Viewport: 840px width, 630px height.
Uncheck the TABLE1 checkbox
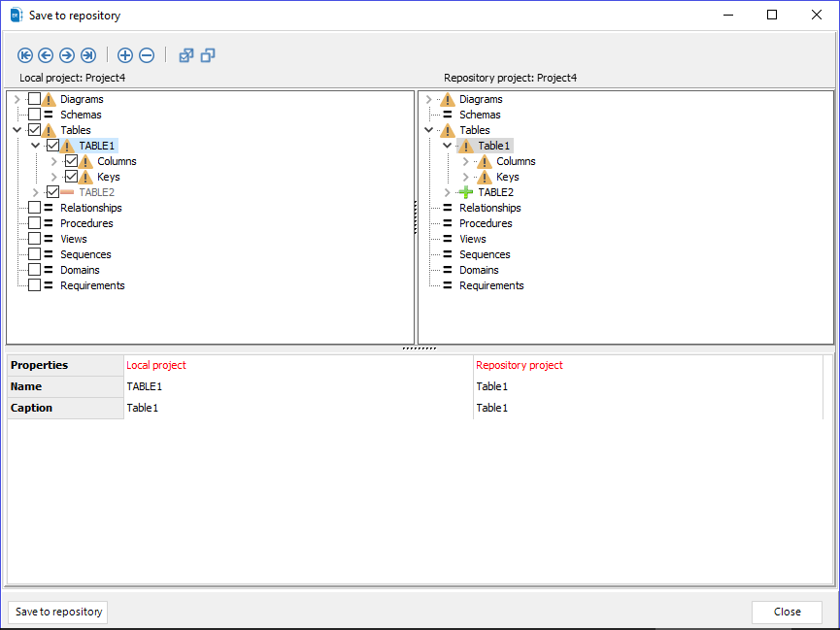pos(53,145)
